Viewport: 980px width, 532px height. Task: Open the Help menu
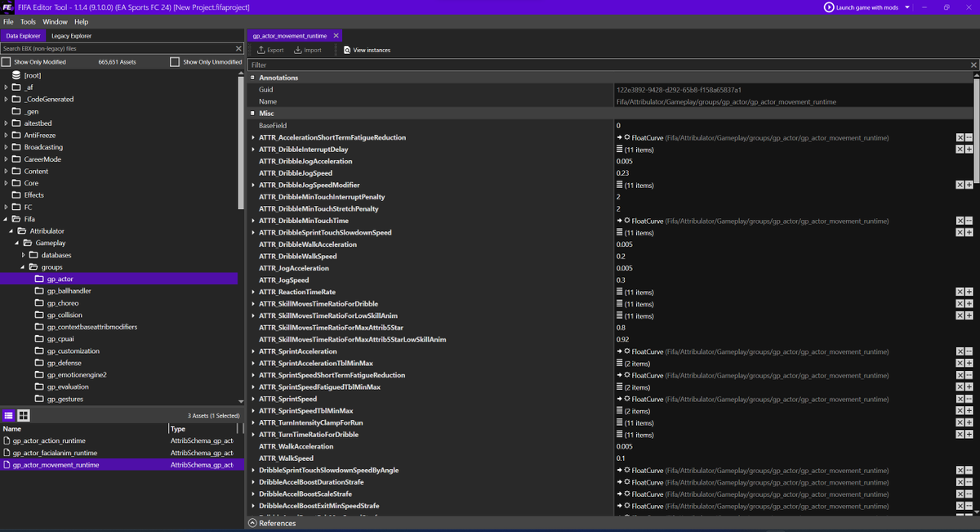[x=81, y=22]
